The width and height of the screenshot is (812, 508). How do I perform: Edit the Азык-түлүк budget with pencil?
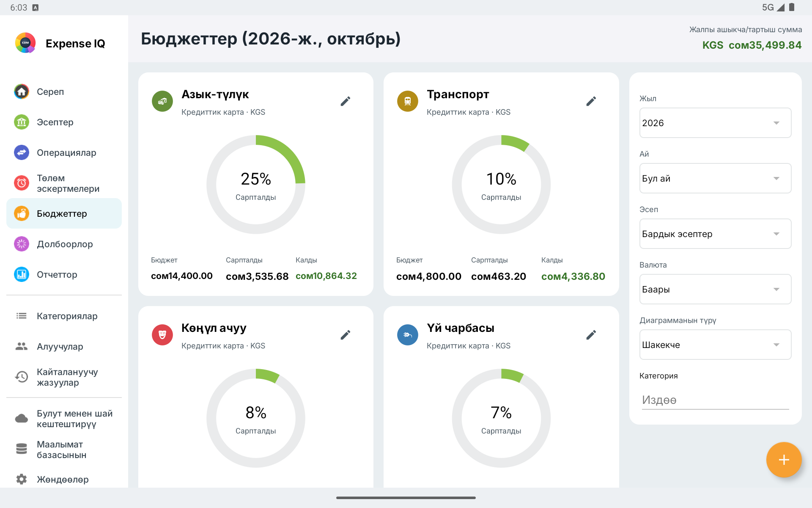tap(346, 101)
